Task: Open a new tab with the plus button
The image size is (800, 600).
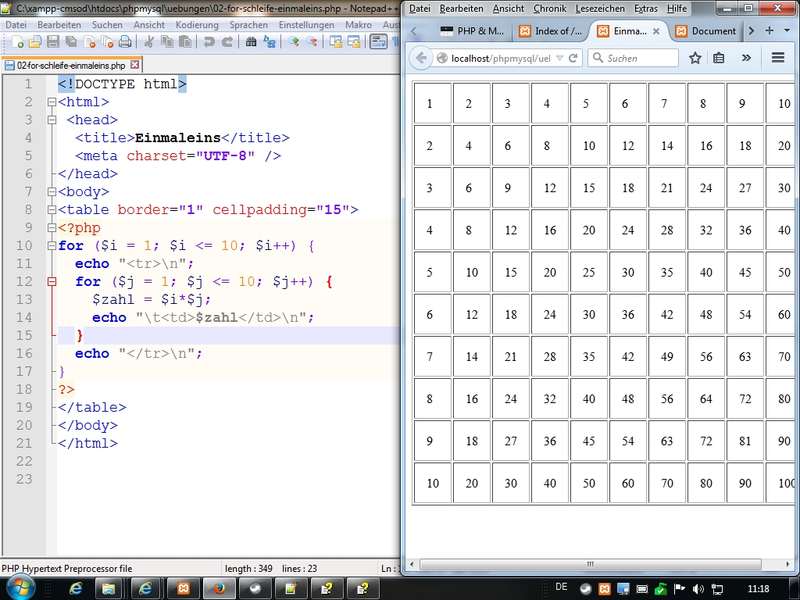Action: 770,31
